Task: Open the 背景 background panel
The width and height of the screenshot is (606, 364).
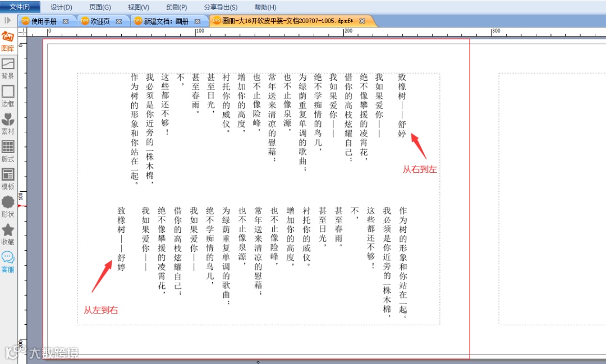Action: click(8, 69)
